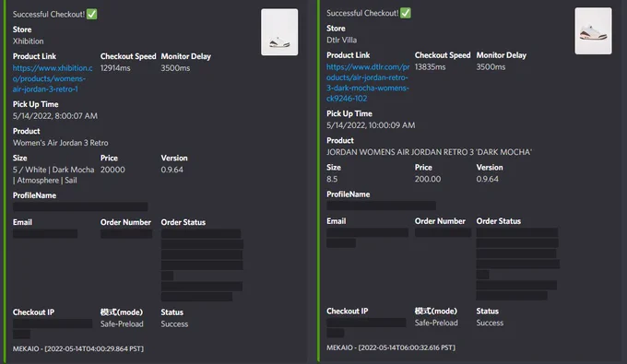
Task: Select 'Success' status in Xhibition card
Action: pos(174,324)
